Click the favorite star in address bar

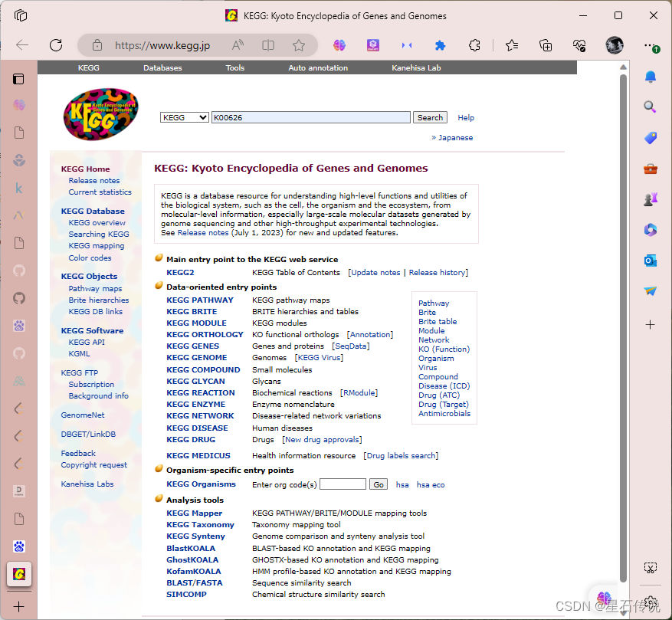[299, 45]
